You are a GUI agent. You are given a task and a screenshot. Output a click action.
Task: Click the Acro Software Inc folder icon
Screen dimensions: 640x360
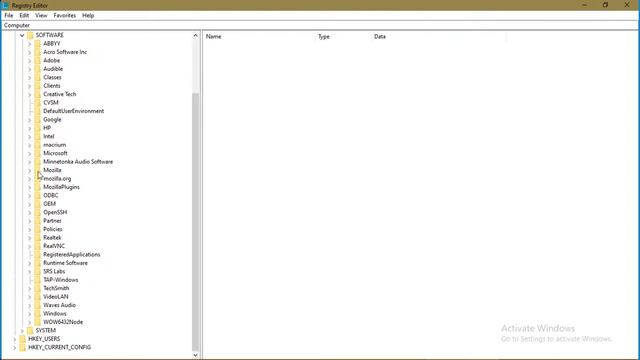38,52
